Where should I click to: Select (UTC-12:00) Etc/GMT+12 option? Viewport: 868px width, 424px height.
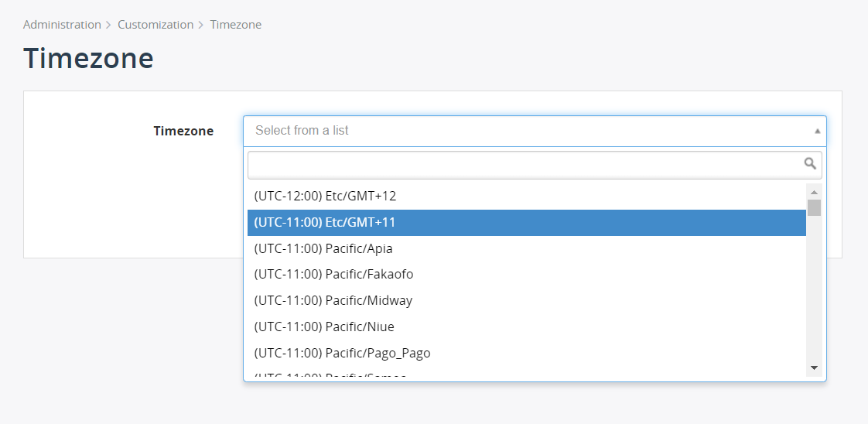tap(526, 196)
